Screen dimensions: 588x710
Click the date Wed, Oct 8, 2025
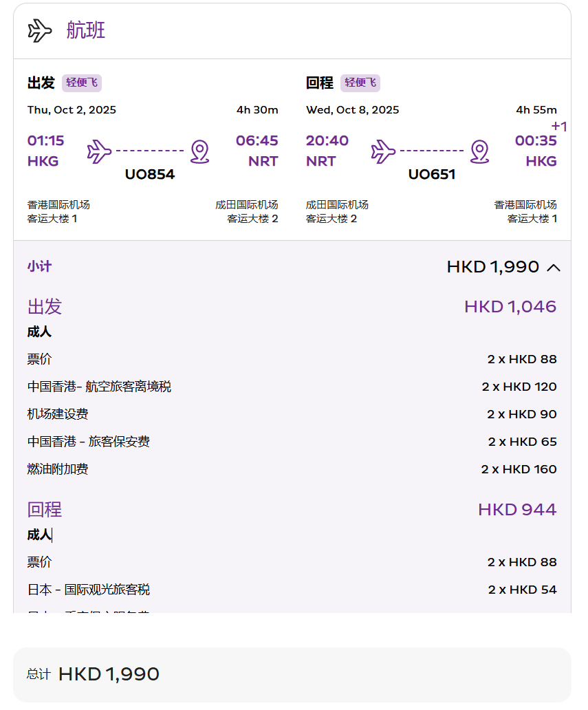coord(353,110)
